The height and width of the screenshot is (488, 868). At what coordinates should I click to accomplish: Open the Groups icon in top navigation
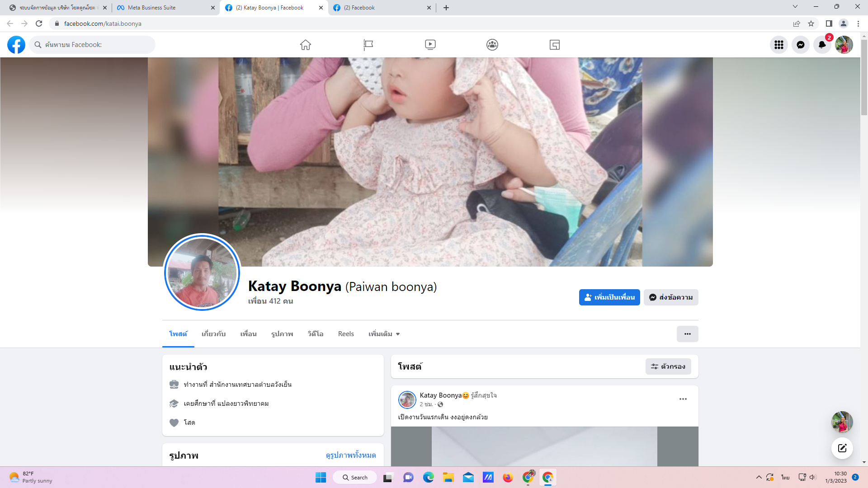(492, 45)
